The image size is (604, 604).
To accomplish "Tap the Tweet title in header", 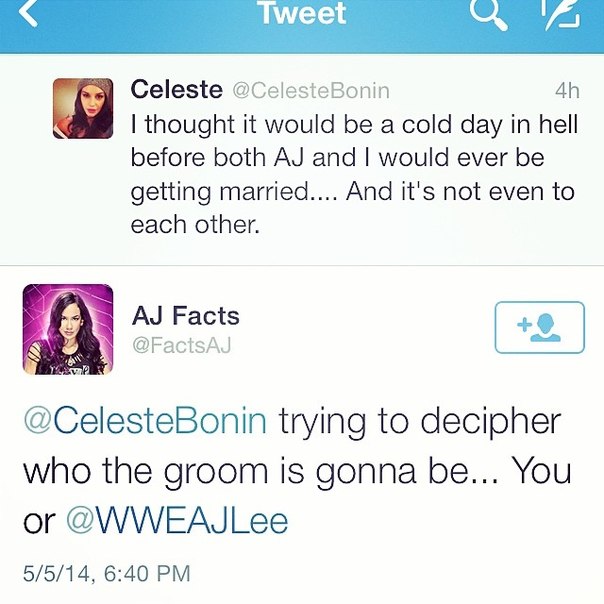I will click(x=301, y=14).
